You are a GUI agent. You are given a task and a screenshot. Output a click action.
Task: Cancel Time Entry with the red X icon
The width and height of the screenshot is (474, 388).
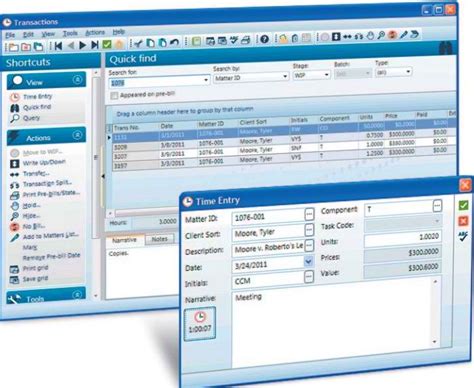pyautogui.click(x=463, y=221)
